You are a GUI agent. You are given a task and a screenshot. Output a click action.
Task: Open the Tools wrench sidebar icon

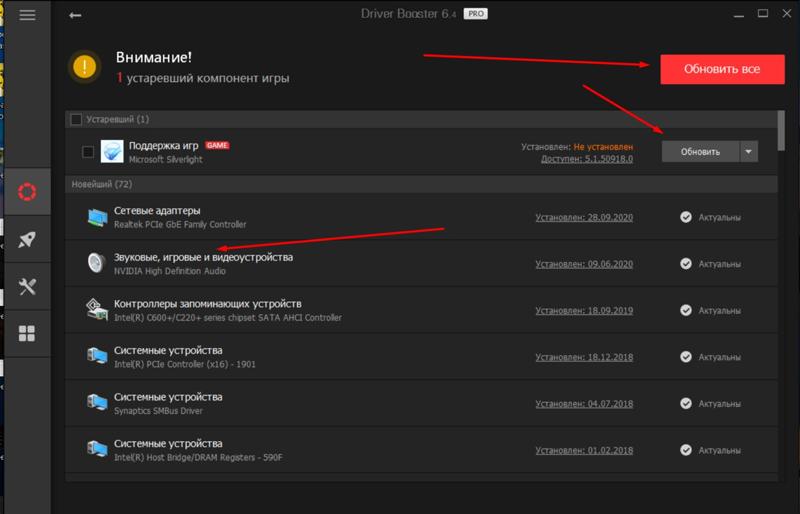[27, 287]
